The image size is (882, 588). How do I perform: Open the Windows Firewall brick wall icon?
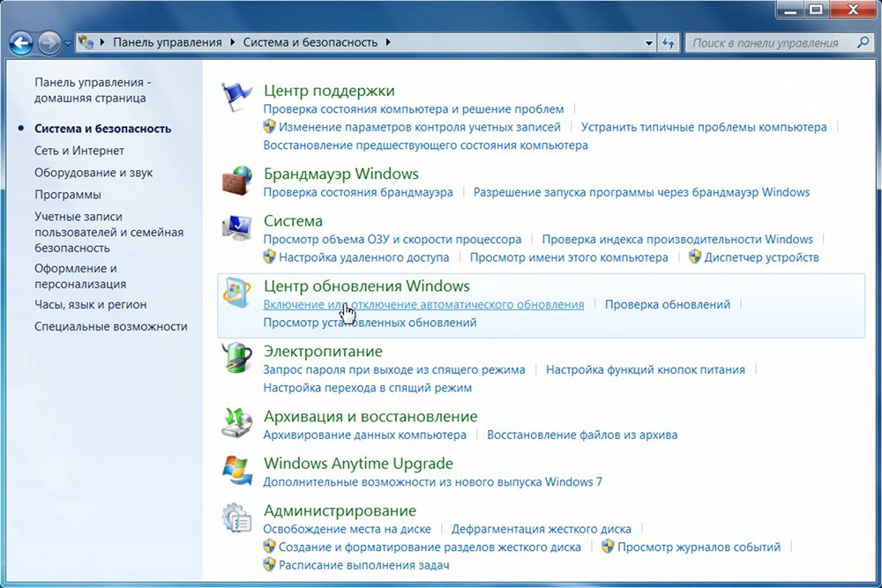[x=236, y=180]
